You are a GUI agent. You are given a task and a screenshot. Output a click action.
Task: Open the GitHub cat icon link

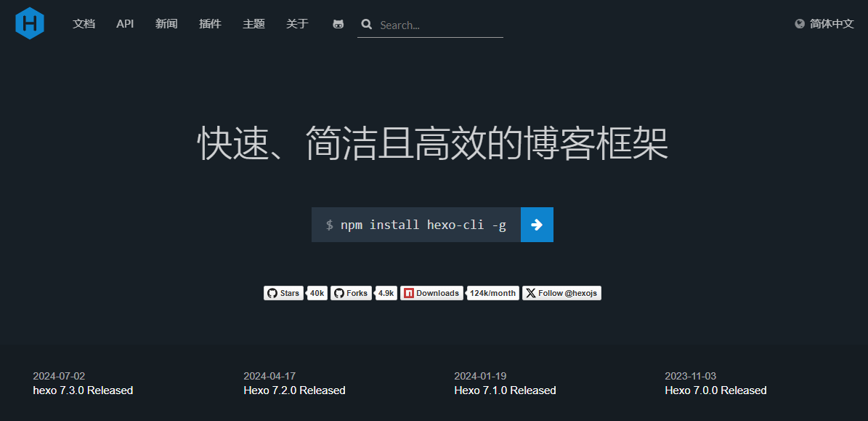(338, 24)
